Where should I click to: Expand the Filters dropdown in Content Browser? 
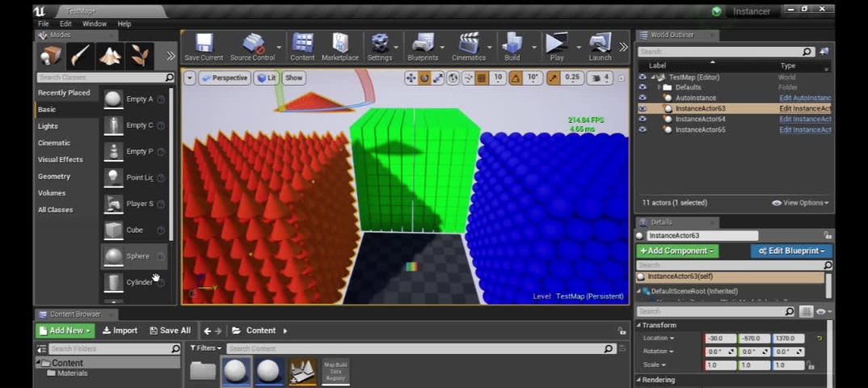click(205, 348)
